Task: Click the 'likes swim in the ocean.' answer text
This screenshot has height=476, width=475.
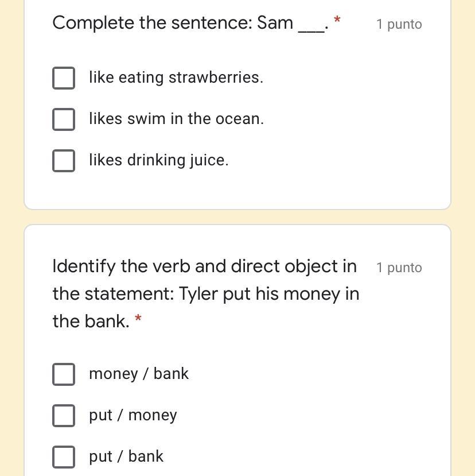Action: [x=177, y=119]
